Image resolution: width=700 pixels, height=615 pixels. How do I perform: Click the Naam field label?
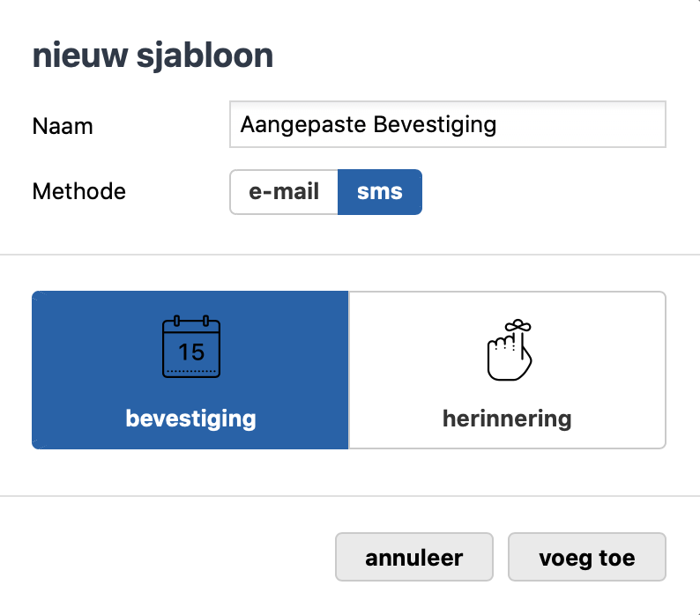[63, 126]
